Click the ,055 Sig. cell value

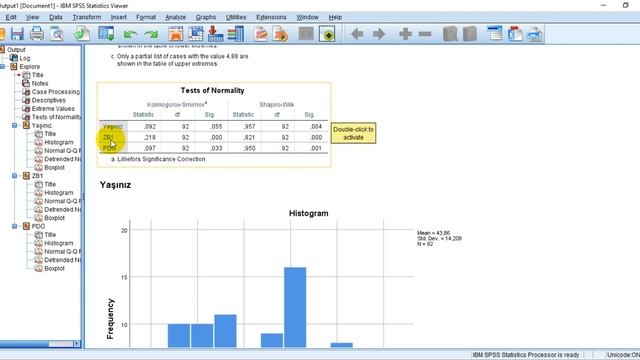tap(216, 127)
